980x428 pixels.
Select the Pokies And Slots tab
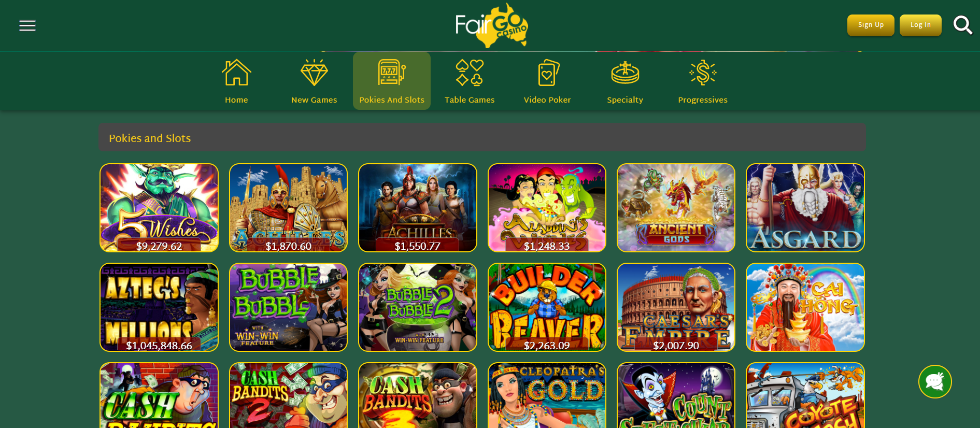tap(392, 81)
